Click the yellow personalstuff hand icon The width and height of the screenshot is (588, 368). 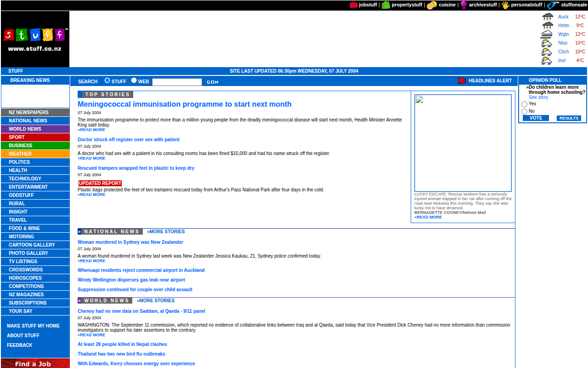pos(505,5)
